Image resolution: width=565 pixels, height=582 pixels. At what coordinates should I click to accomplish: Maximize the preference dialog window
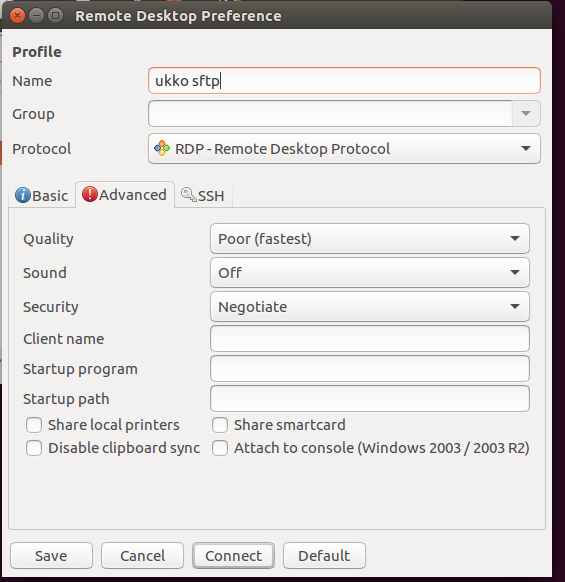pyautogui.click(x=56, y=16)
